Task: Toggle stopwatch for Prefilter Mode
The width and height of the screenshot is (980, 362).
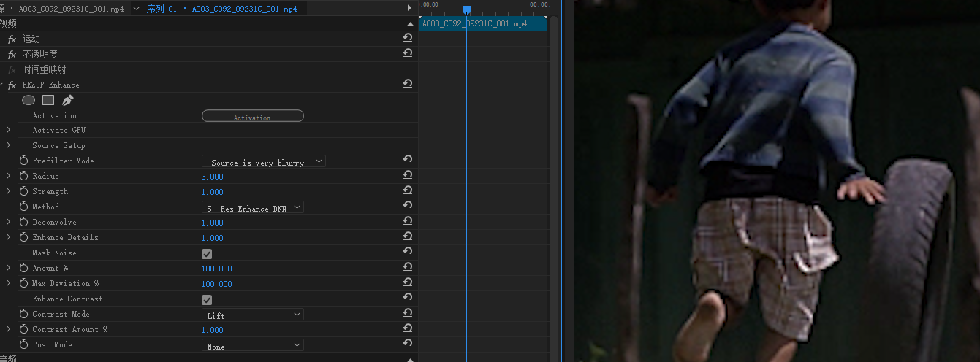Action: point(23,161)
